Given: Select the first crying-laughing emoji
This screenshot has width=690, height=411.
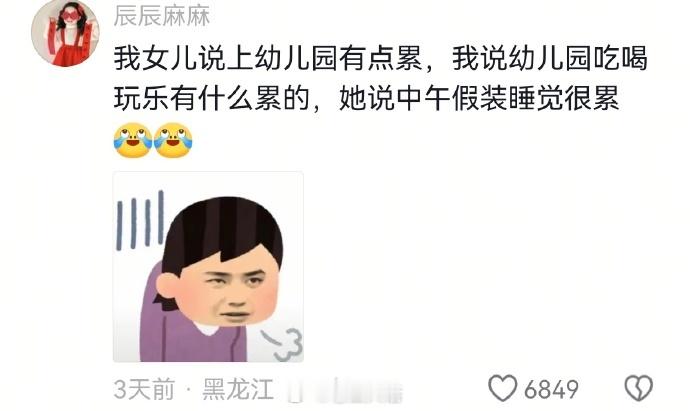Looking at the screenshot, I should click(133, 140).
